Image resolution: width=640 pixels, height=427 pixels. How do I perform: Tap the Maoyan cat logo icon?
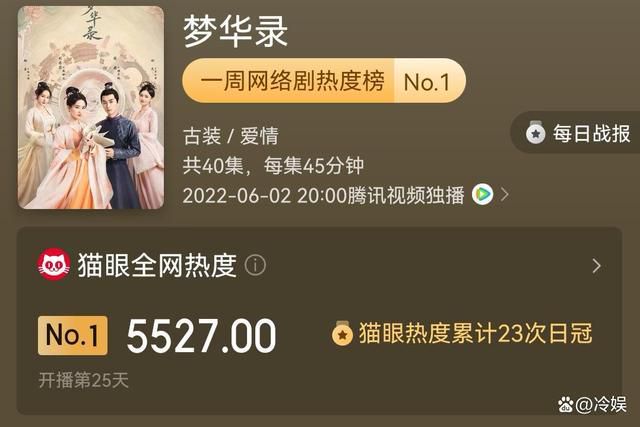click(53, 265)
